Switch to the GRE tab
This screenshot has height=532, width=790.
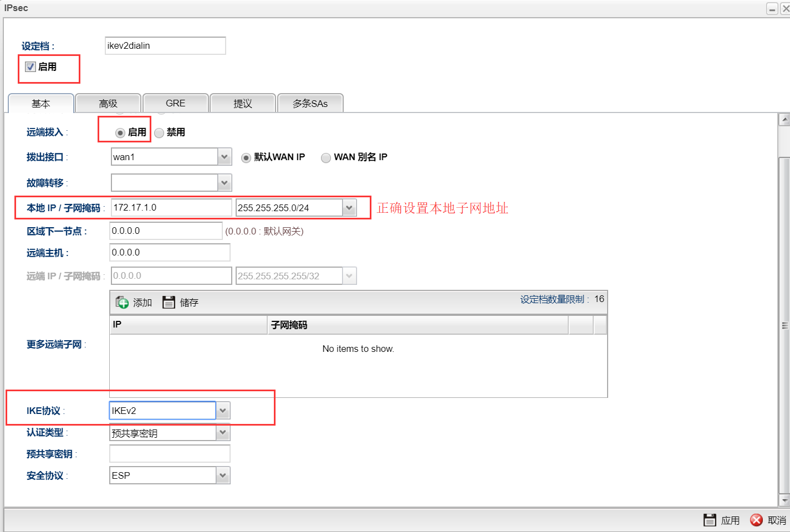[175, 104]
